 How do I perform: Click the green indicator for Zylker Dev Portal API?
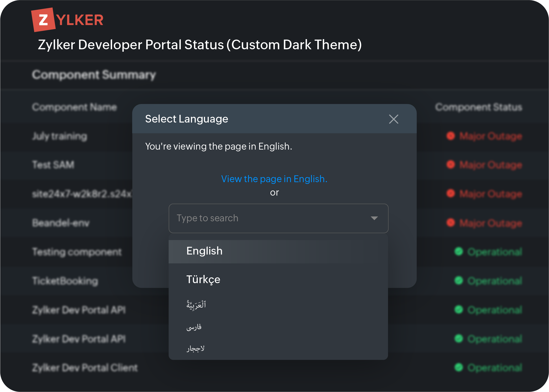point(458,310)
